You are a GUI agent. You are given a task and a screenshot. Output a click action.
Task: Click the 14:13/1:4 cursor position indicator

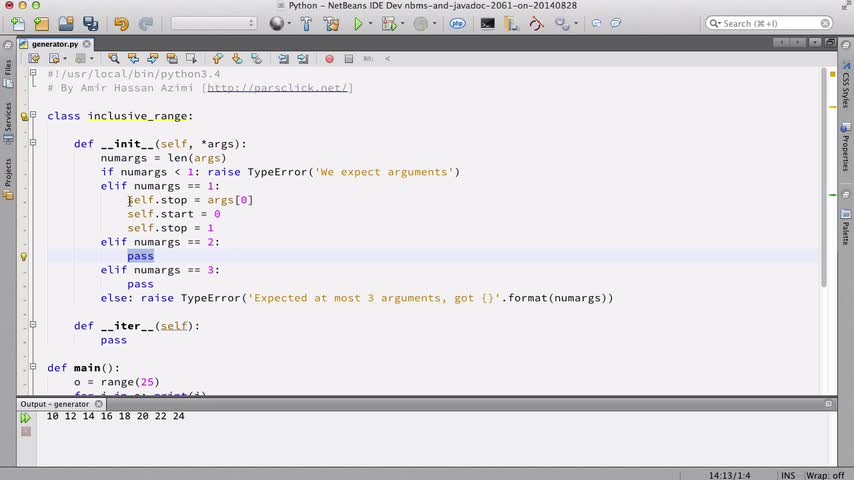coord(729,475)
